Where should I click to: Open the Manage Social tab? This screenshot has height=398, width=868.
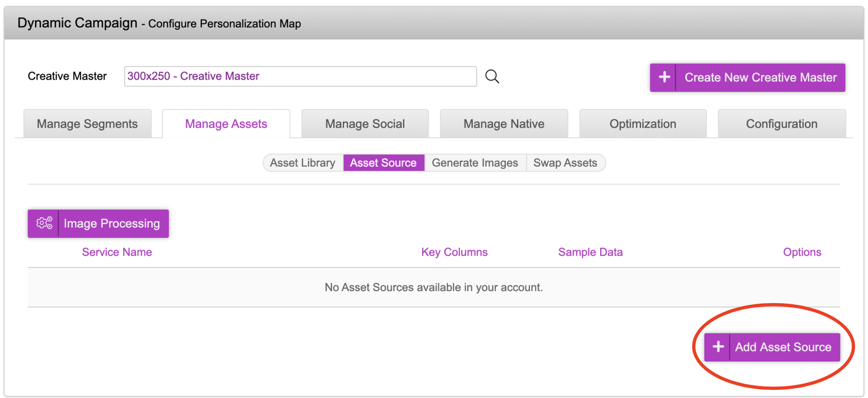point(365,124)
